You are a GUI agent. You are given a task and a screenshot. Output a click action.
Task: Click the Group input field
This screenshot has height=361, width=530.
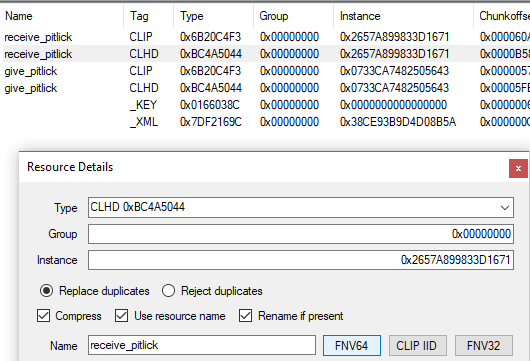click(301, 234)
